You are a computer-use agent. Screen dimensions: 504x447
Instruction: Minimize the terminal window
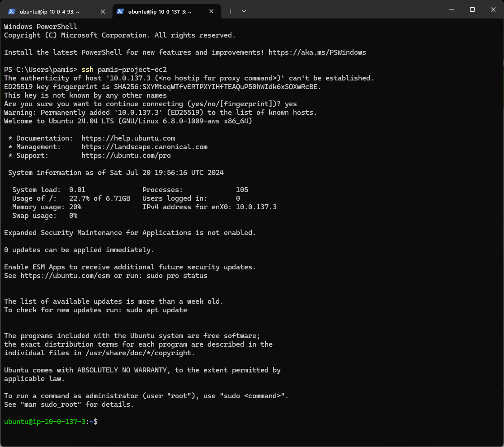[452, 9]
